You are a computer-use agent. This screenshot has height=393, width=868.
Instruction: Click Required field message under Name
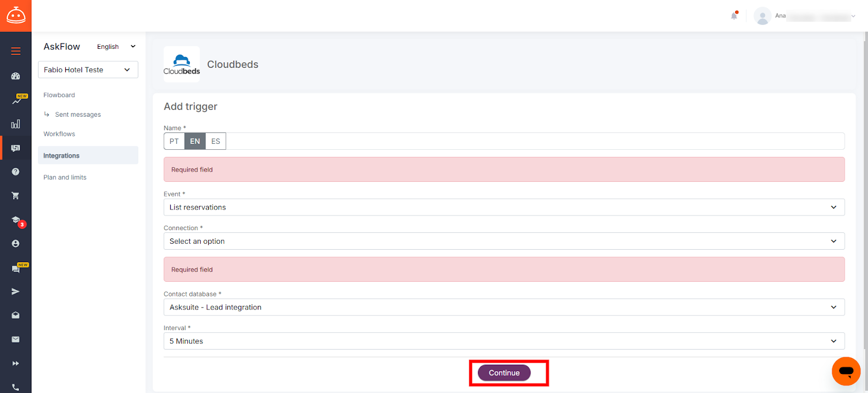pyautogui.click(x=504, y=169)
